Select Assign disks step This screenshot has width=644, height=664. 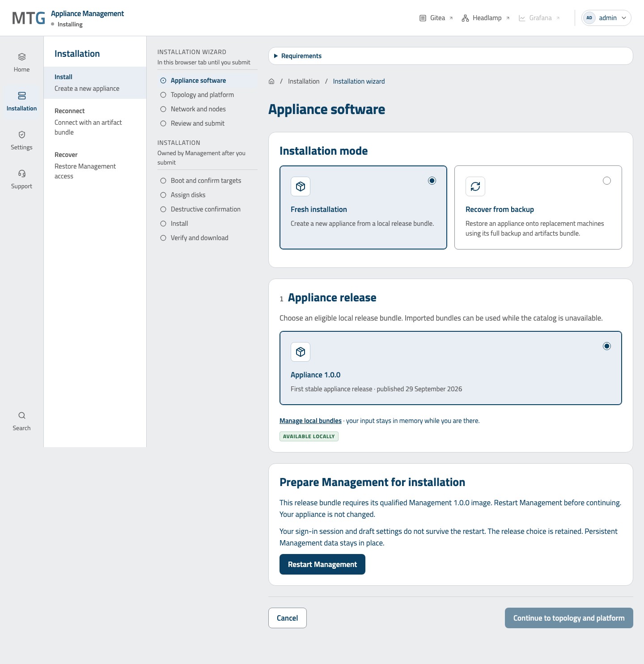(x=208, y=195)
